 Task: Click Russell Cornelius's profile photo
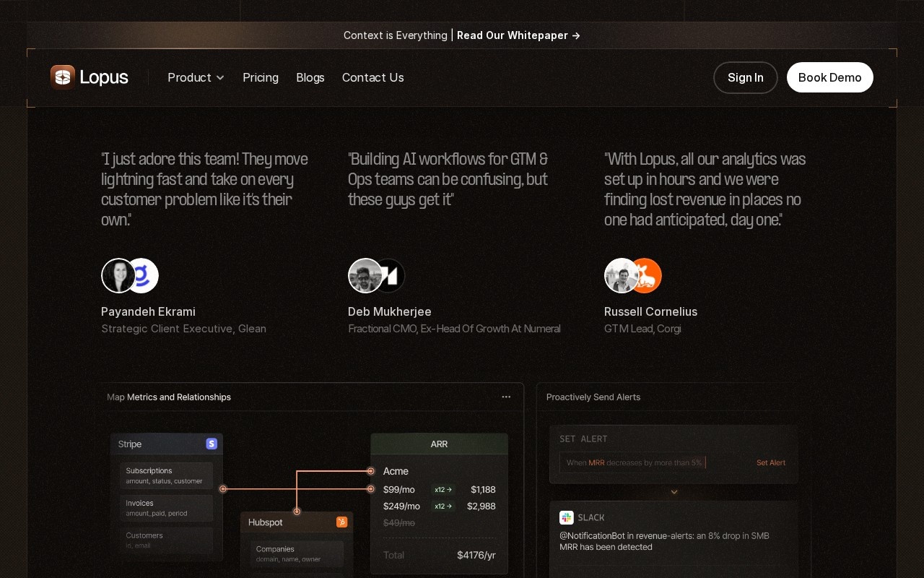pos(622,275)
